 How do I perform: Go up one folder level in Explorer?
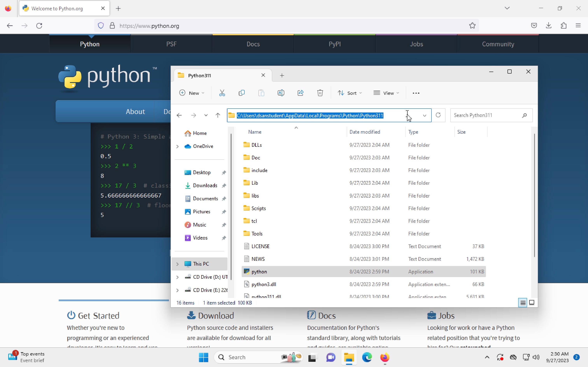point(218,115)
